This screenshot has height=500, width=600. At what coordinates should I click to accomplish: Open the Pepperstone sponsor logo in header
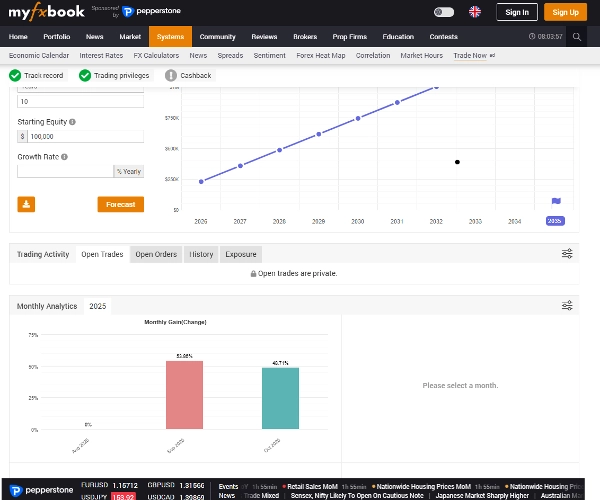152,11
